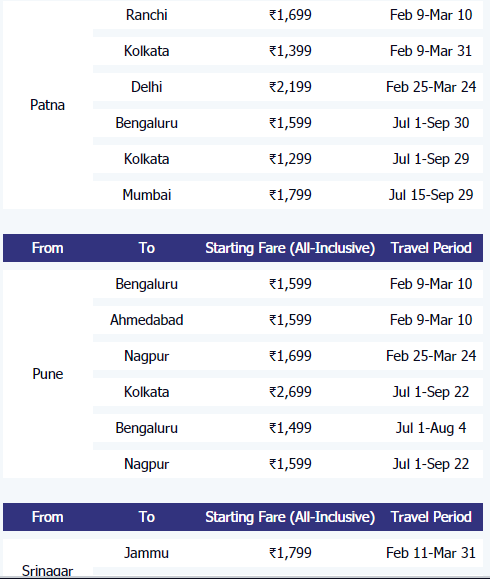The height and width of the screenshot is (579, 490).
Task: Select the Ranchi destination under Patna
Action: click(x=147, y=15)
